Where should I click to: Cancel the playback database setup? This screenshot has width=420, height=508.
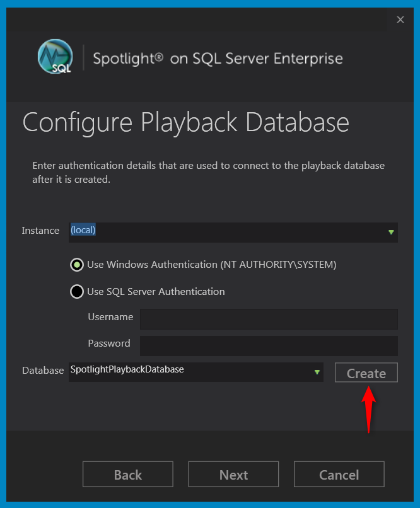(339, 475)
